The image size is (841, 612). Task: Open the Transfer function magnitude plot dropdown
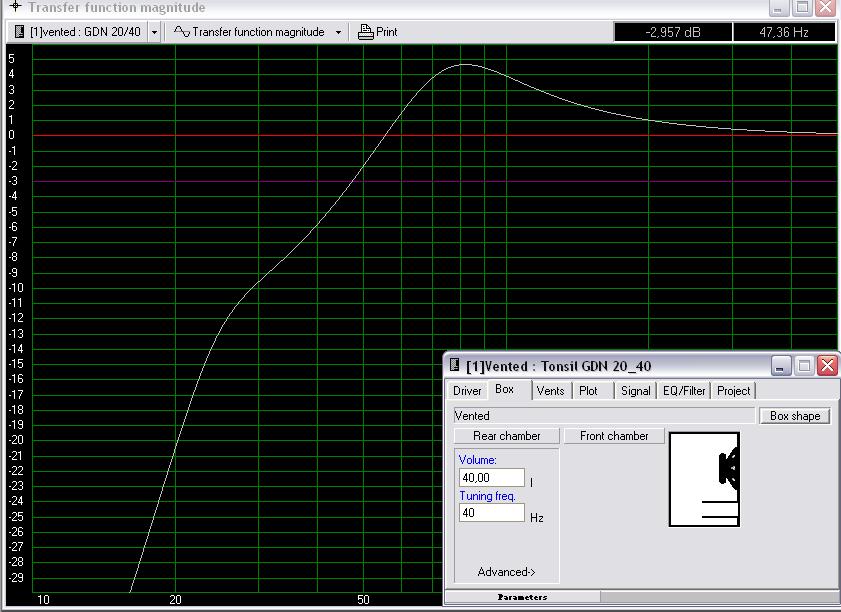pyautogui.click(x=338, y=32)
